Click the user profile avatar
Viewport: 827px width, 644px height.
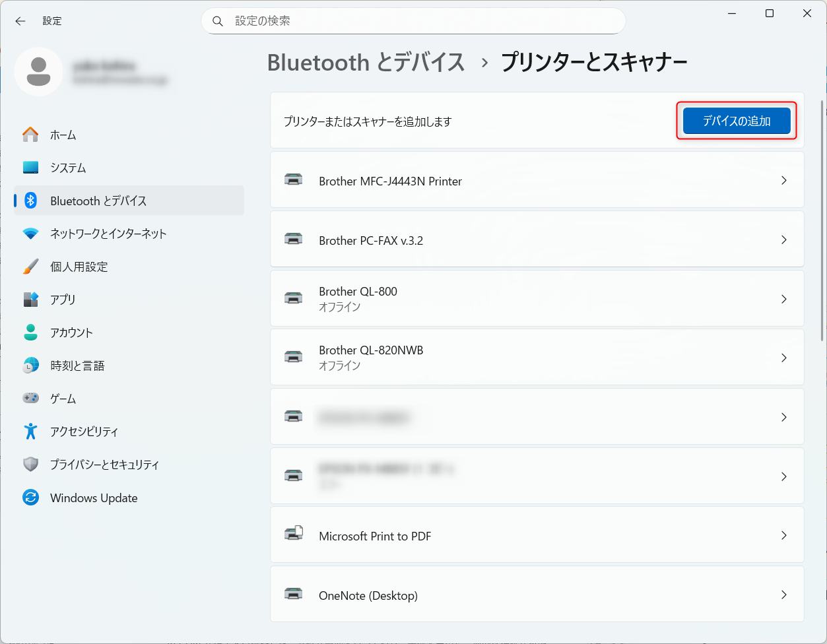tap(39, 71)
